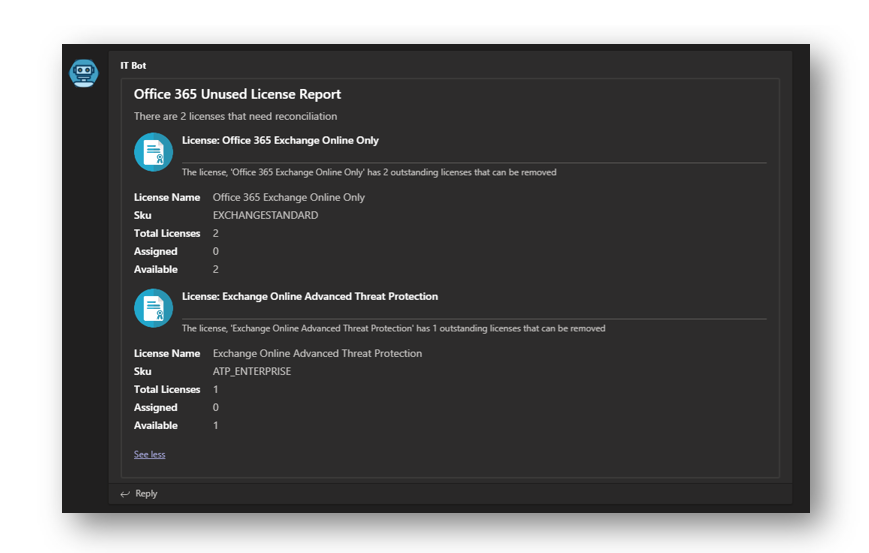The image size is (869, 553).
Task: Click the License Name value Office 365 Exchange Online Only
Action: 289,197
